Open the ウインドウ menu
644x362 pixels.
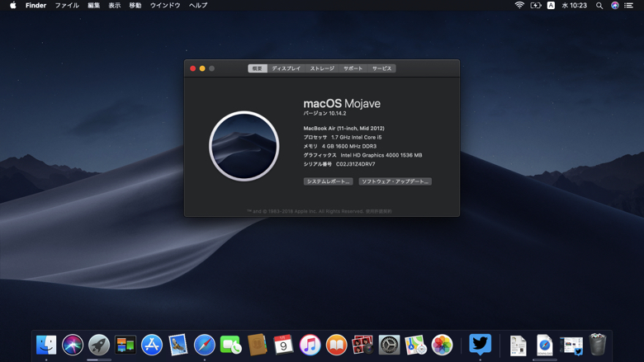165,5
